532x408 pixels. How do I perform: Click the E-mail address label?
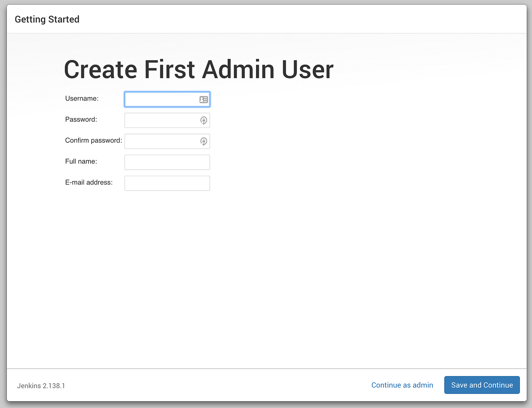tap(89, 183)
